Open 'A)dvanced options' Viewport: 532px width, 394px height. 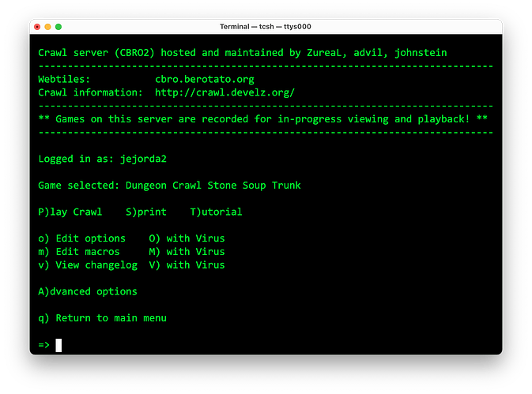88,291
